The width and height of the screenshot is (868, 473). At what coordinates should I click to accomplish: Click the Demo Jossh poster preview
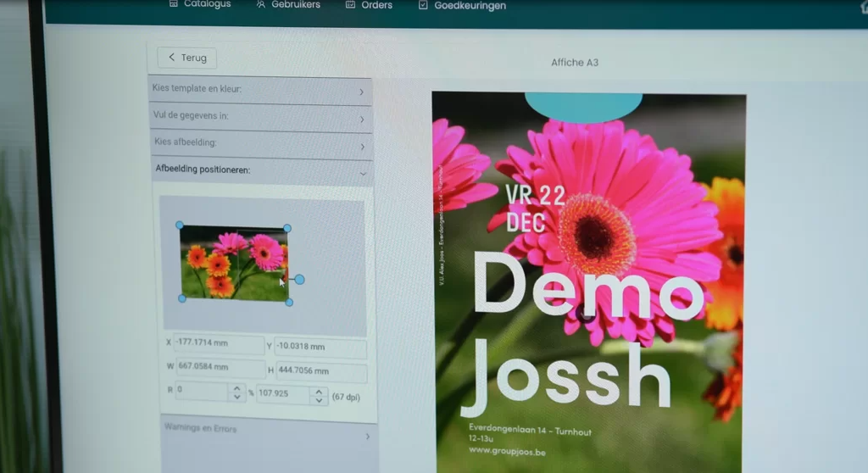588,282
